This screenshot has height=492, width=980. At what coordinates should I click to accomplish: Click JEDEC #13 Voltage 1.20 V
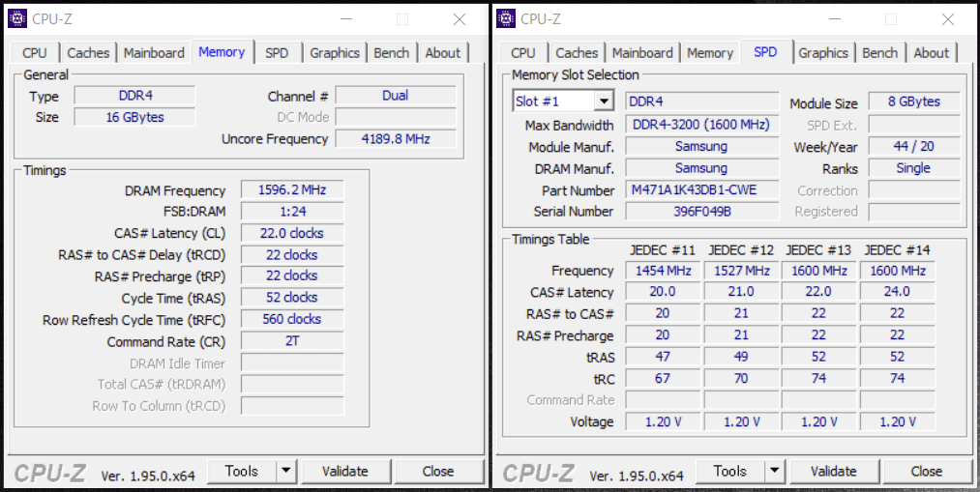coord(819,422)
